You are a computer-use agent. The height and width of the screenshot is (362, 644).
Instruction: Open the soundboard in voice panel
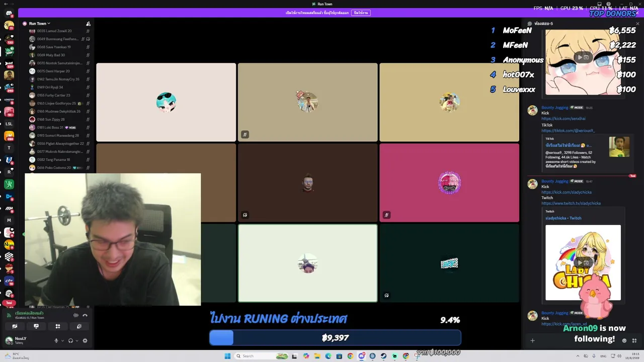pos(79,326)
